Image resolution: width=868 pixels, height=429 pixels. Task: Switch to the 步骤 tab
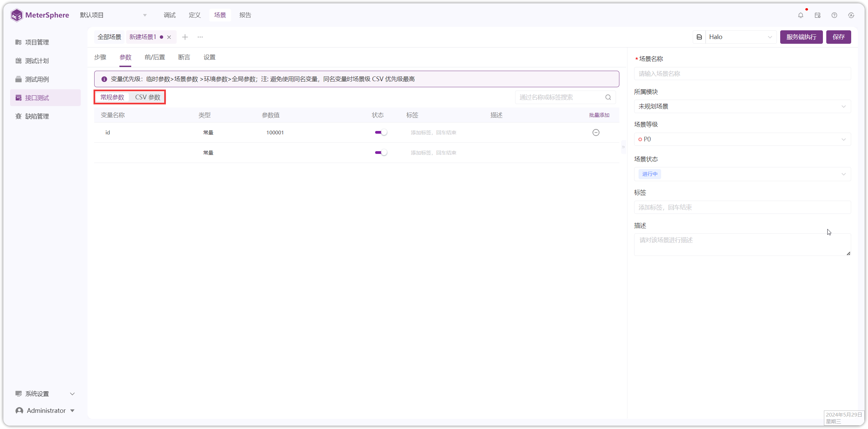(100, 57)
